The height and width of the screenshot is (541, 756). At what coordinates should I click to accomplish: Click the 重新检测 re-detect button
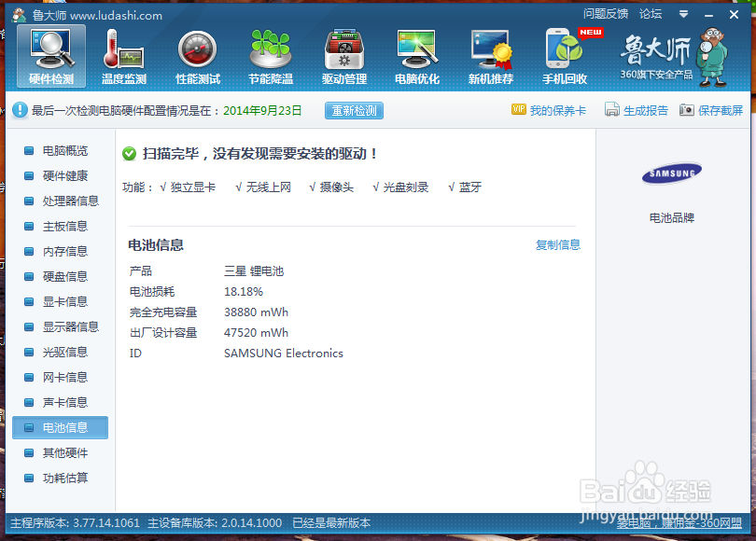coord(354,111)
